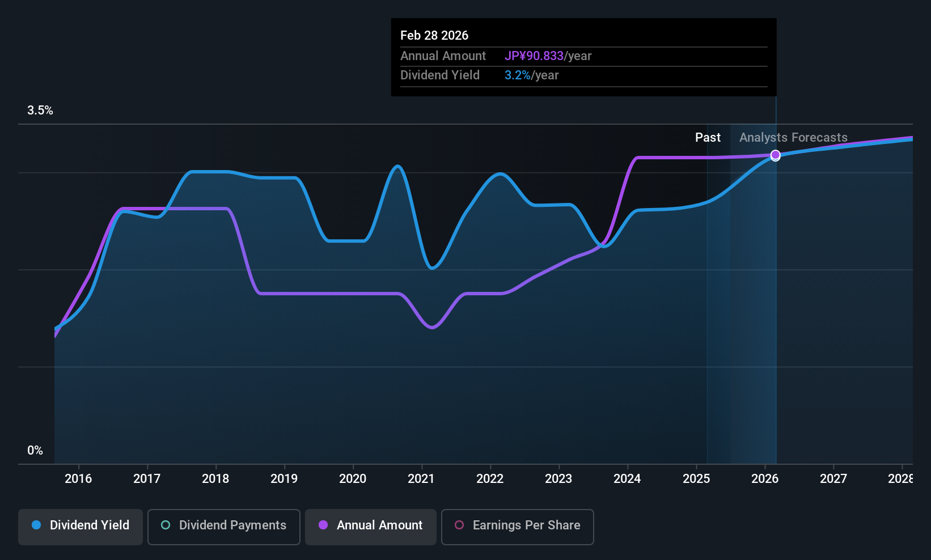Click the 2021 x-axis label
This screenshot has height=560, width=931.
click(421, 479)
